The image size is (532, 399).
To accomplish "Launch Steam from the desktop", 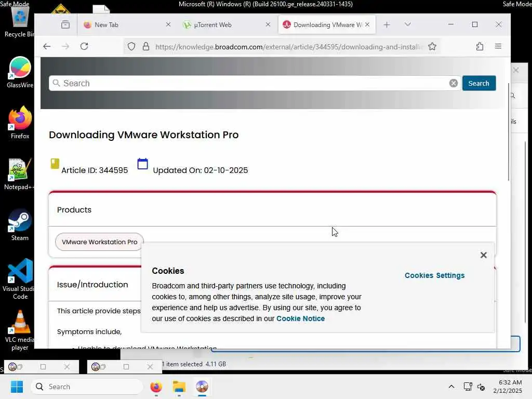I will tap(20, 225).
